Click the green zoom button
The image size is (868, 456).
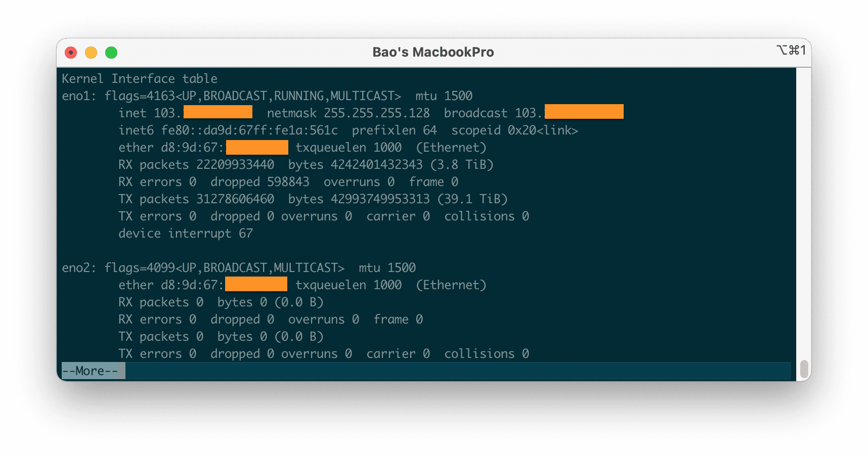point(111,52)
